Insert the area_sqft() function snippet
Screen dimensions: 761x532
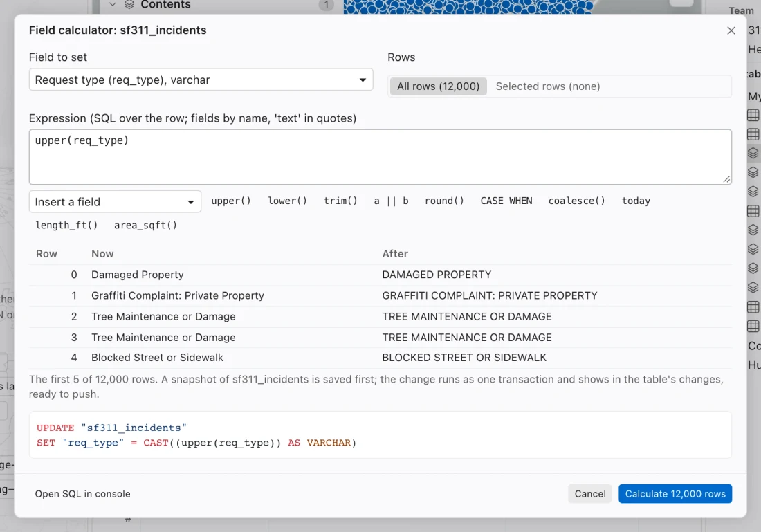point(145,226)
